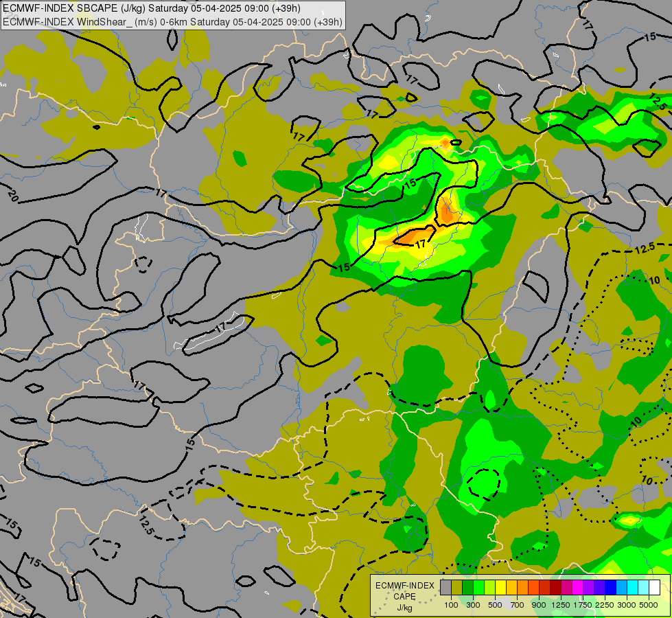Click the lime swatch before 500

490,587
